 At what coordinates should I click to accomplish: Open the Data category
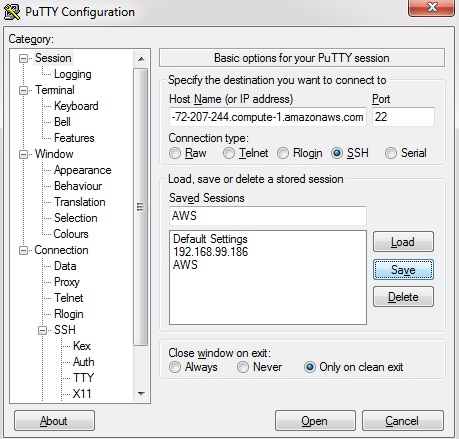click(x=65, y=266)
